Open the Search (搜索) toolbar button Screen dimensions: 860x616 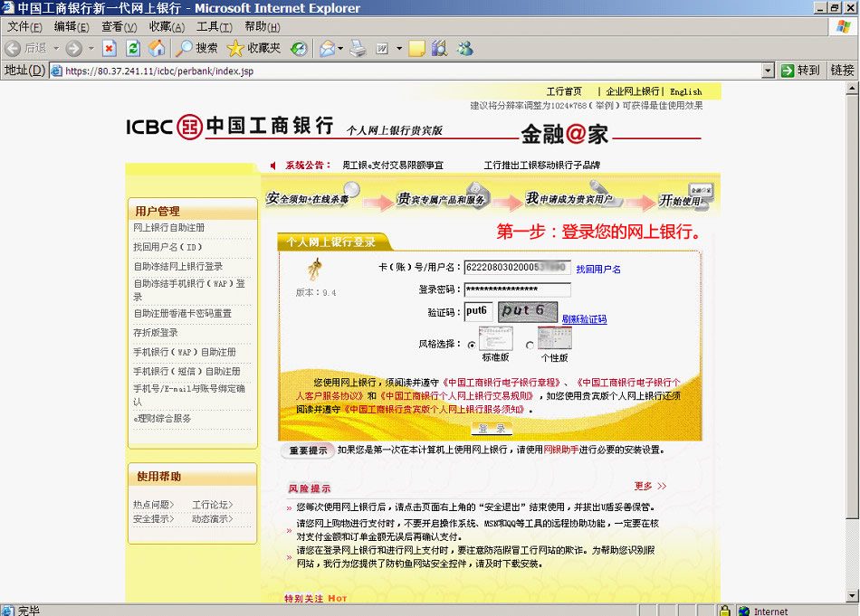tap(196, 49)
